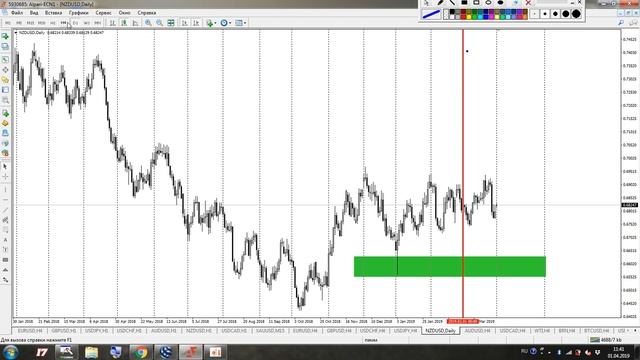
Task: Open PowerPoint from the taskbar
Action: (215, 351)
